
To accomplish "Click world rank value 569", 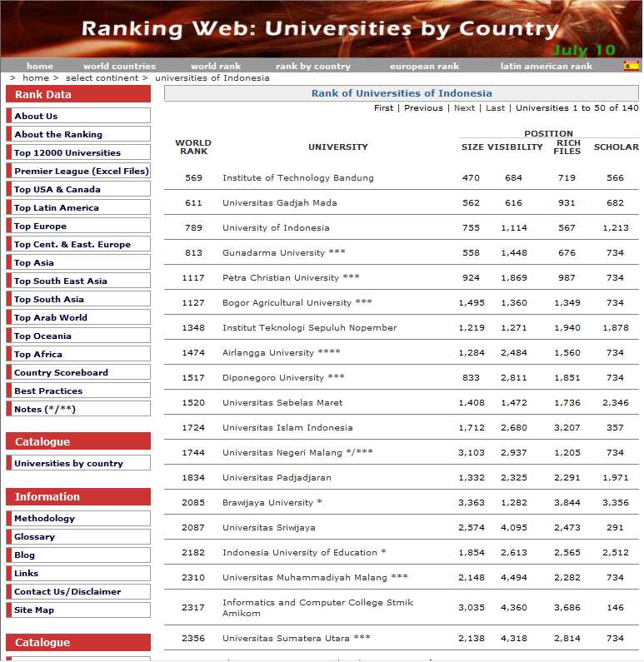I will click(193, 177).
